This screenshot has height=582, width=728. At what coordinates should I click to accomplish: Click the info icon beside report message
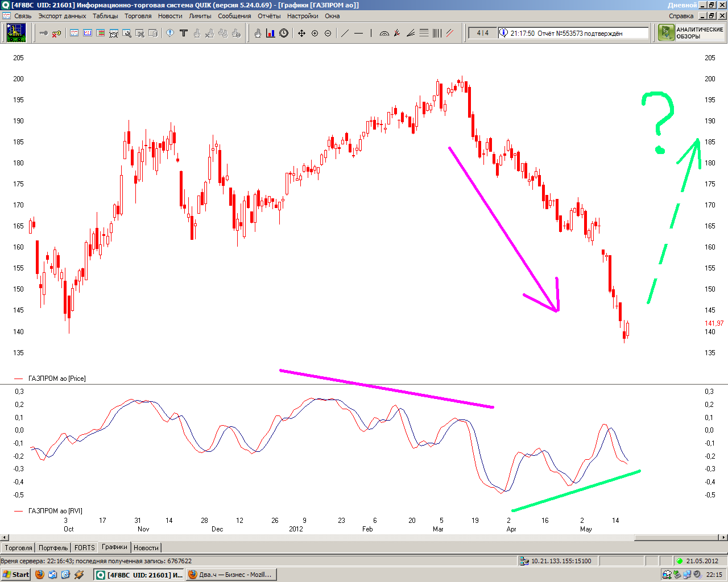pyautogui.click(x=503, y=33)
